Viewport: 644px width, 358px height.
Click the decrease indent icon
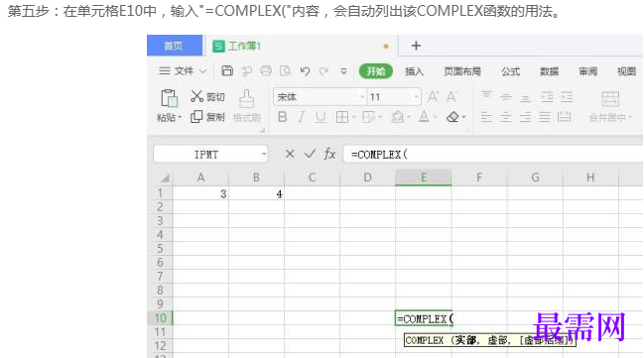(x=547, y=97)
